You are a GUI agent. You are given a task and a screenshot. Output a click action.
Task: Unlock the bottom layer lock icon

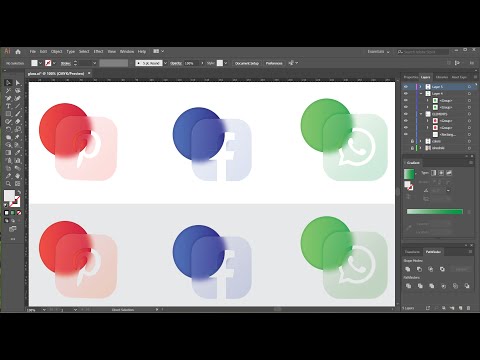click(x=412, y=148)
